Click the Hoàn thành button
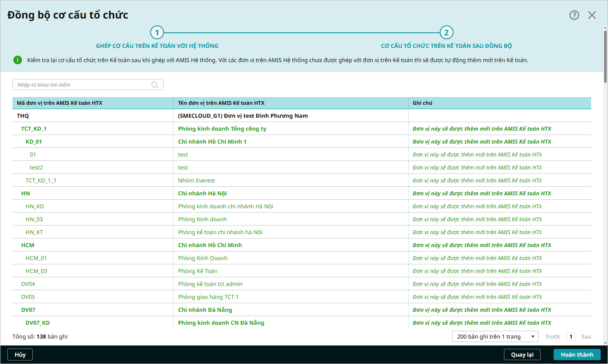 pos(577,355)
